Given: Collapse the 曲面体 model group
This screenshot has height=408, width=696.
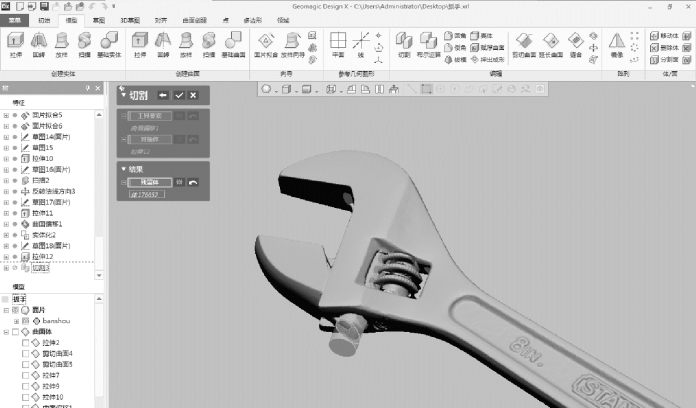Looking at the screenshot, I should [6, 332].
